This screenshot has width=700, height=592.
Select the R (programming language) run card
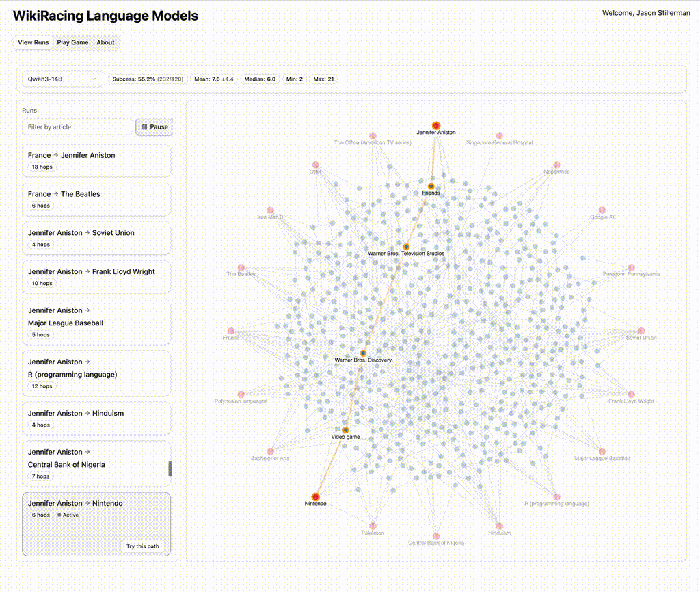96,374
